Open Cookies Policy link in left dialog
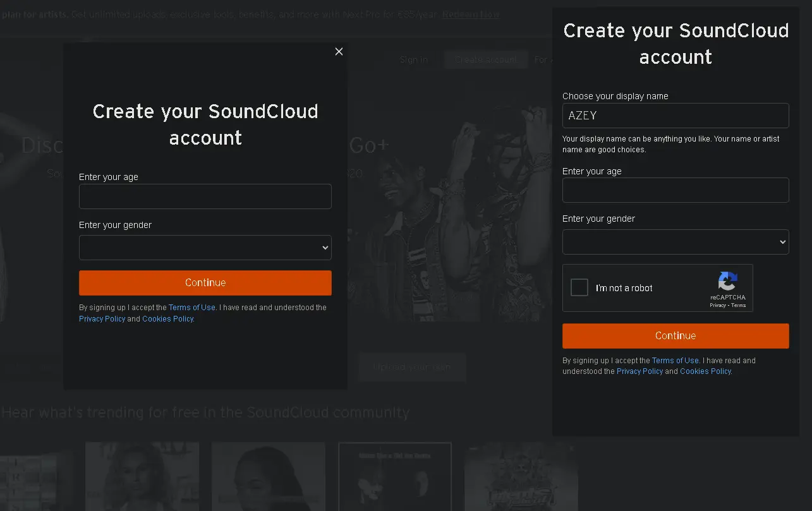 click(x=167, y=319)
